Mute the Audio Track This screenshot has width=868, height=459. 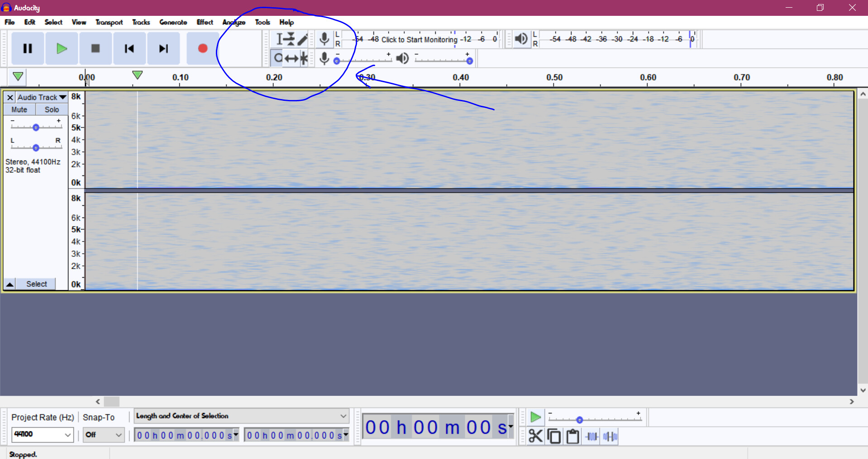[19, 109]
